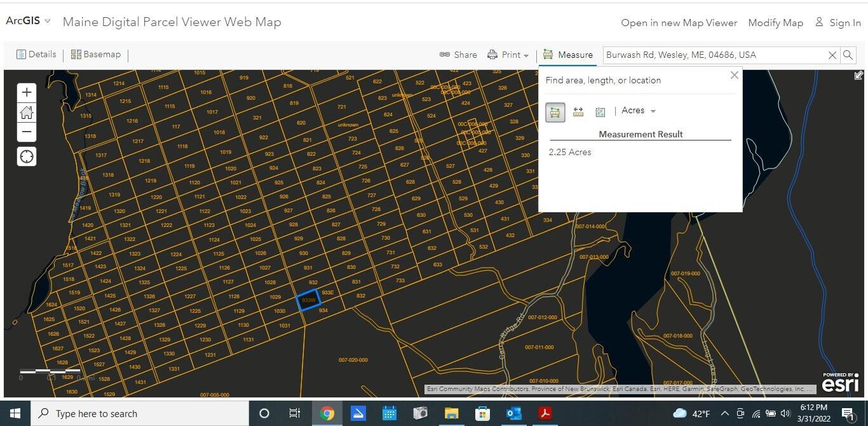Click into the address search field

(714, 55)
